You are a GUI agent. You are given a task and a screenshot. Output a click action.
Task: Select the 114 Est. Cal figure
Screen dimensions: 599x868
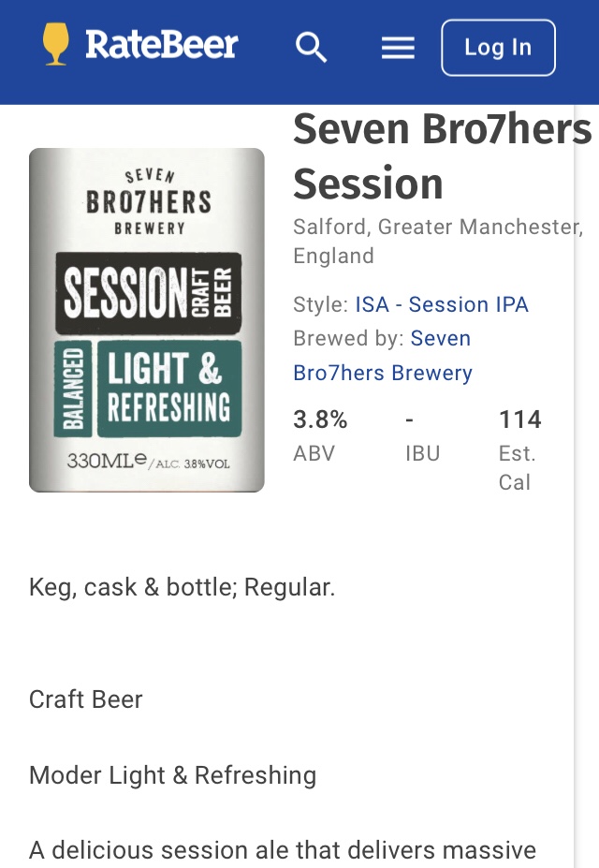tap(520, 419)
